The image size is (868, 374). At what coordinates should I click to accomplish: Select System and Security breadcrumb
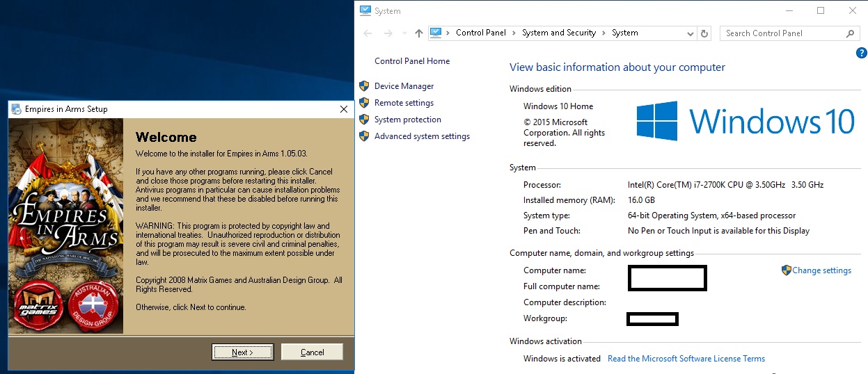pyautogui.click(x=559, y=33)
